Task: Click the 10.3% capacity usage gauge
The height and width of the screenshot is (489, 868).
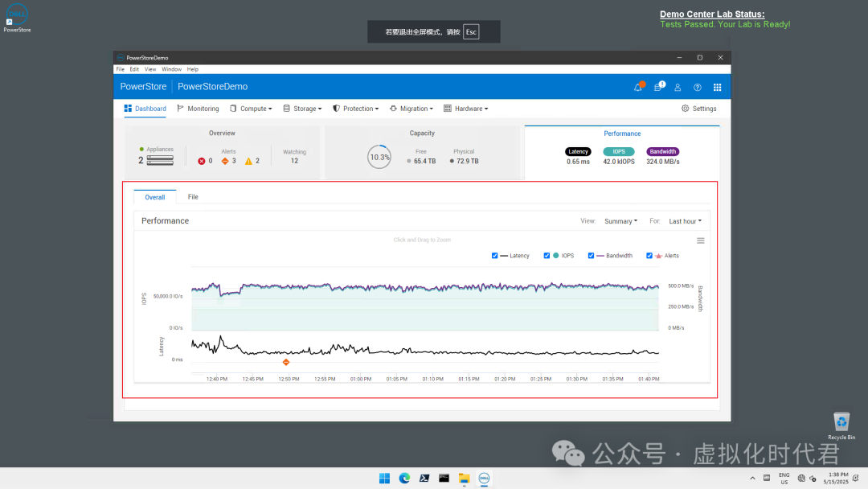Action: point(379,158)
